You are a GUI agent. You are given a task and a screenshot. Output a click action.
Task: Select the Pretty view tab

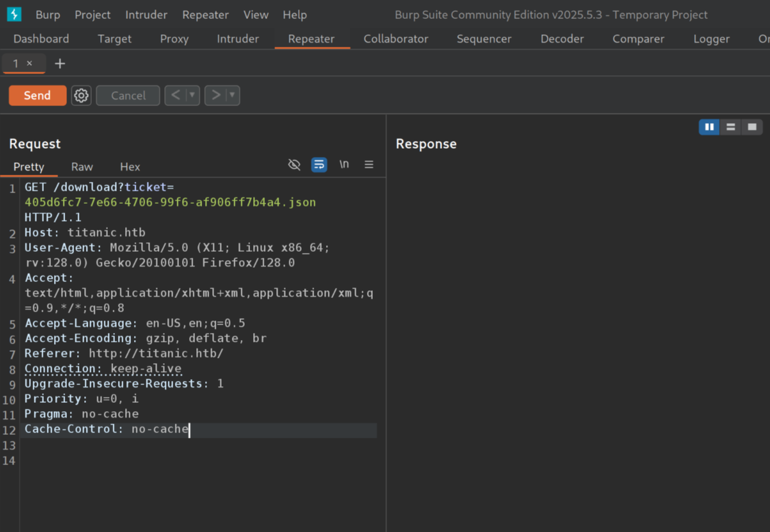28,166
